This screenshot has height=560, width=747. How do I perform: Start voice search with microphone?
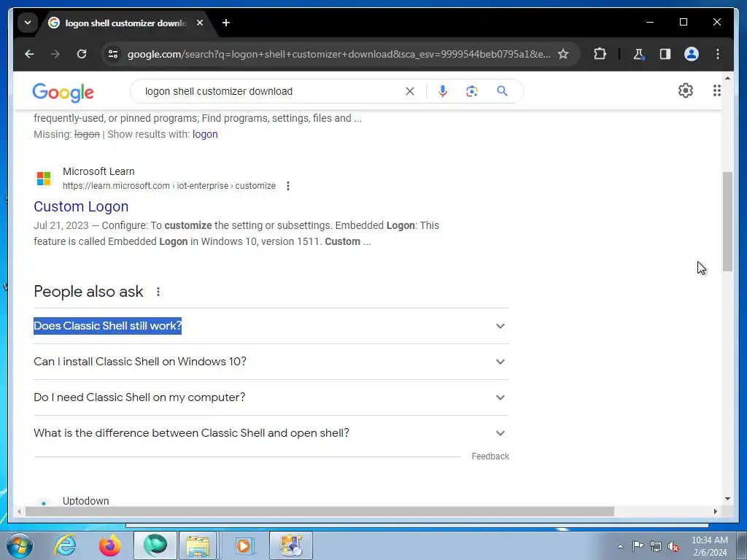[443, 91]
